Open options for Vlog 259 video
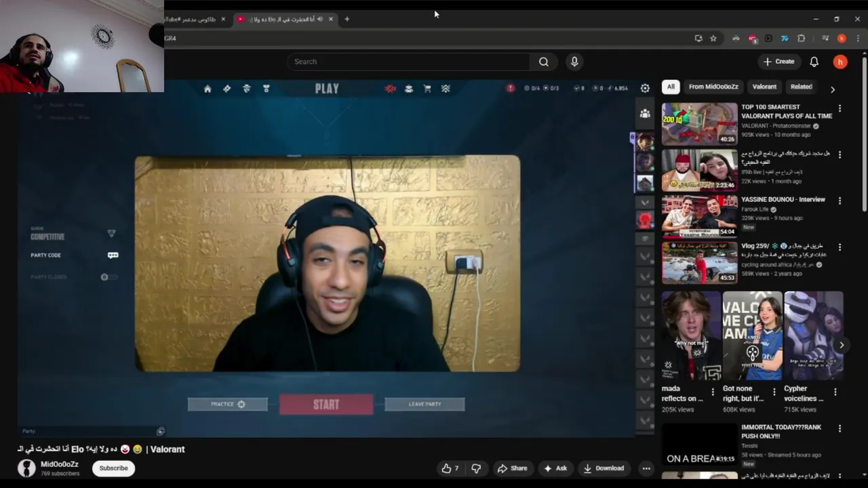Screen dimensions: 868x488 coord(840,247)
